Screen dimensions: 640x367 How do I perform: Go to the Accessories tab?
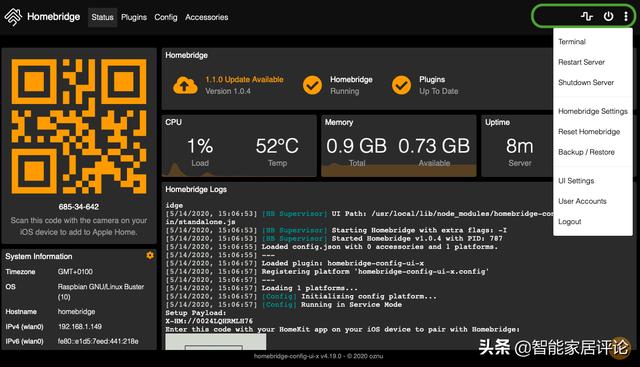tap(207, 17)
